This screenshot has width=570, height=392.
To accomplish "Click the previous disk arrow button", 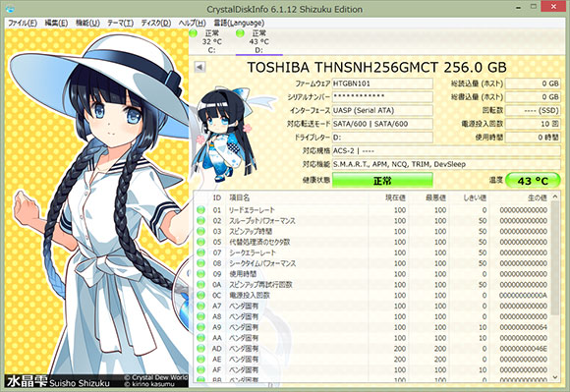I will pyautogui.click(x=199, y=67).
